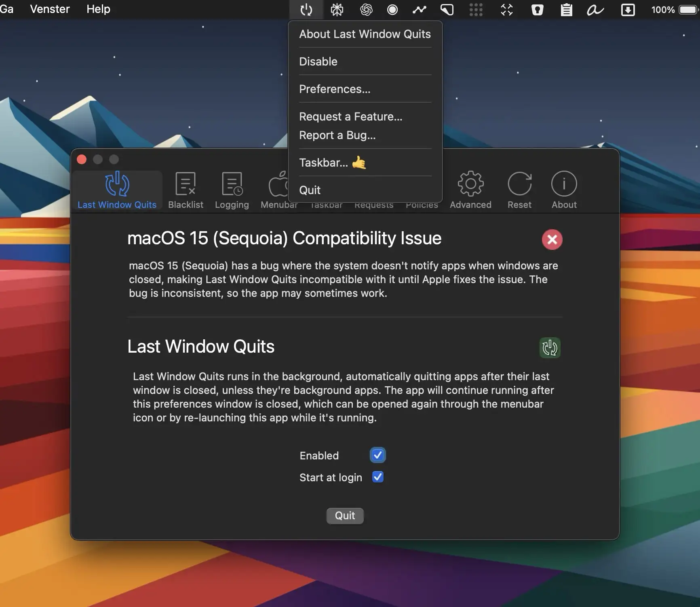This screenshot has width=700, height=607.
Task: Open the About info pane
Action: point(564,190)
